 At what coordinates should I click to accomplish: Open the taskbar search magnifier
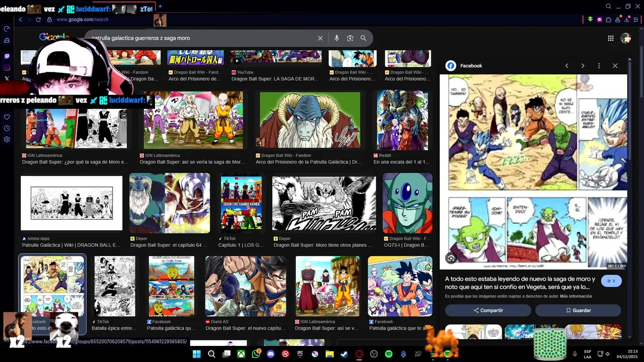212,354
